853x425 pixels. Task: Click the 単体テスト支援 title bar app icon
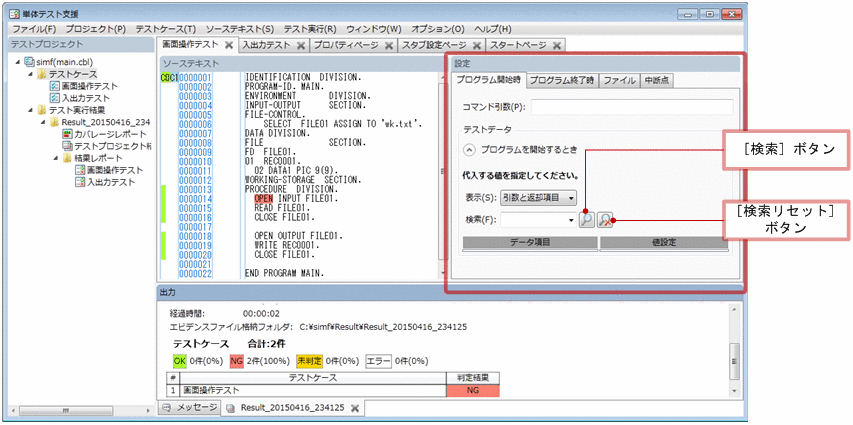click(x=16, y=14)
